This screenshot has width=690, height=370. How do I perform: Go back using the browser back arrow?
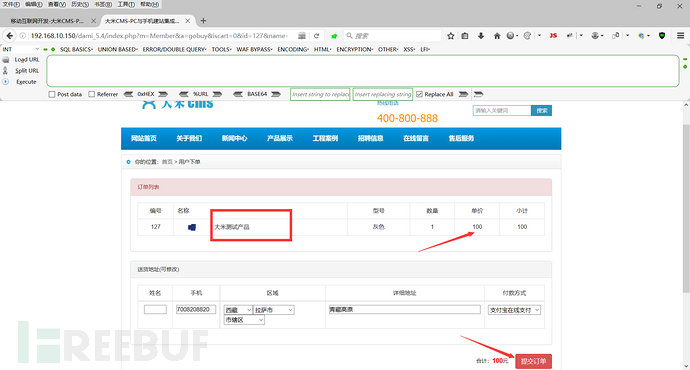10,36
